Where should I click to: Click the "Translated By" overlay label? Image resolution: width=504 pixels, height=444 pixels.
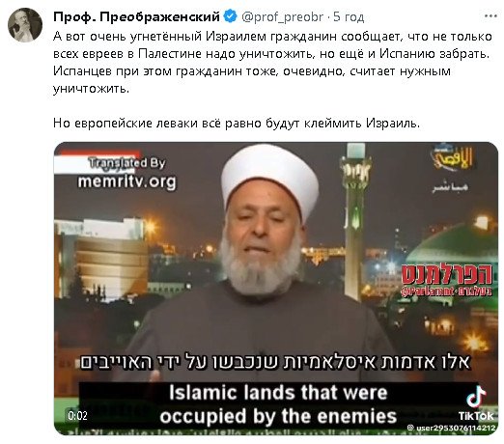point(126,163)
